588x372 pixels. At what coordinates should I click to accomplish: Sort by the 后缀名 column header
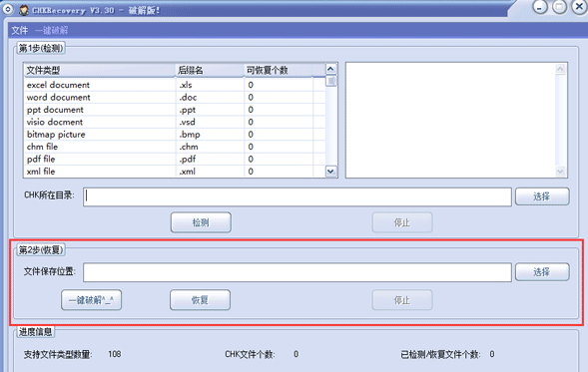210,70
